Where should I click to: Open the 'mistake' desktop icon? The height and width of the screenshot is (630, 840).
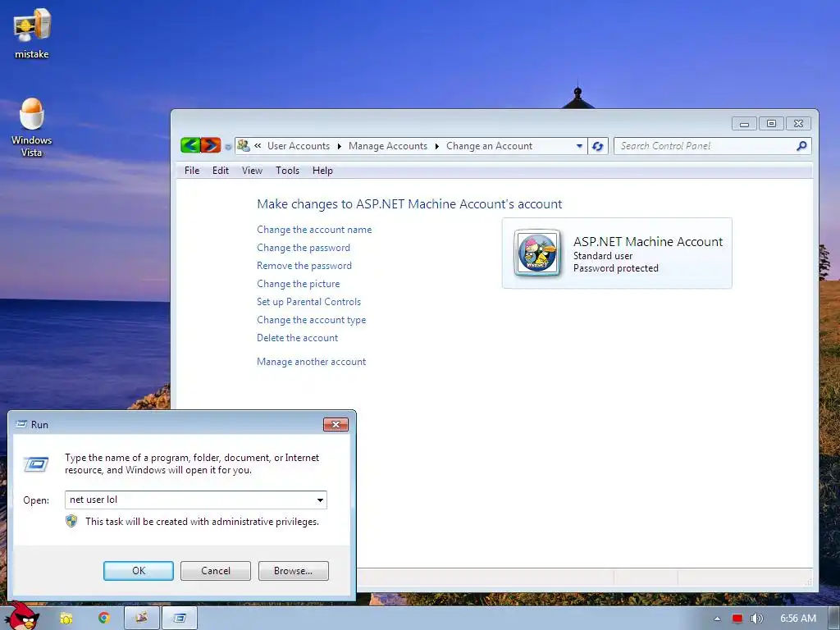[x=32, y=33]
